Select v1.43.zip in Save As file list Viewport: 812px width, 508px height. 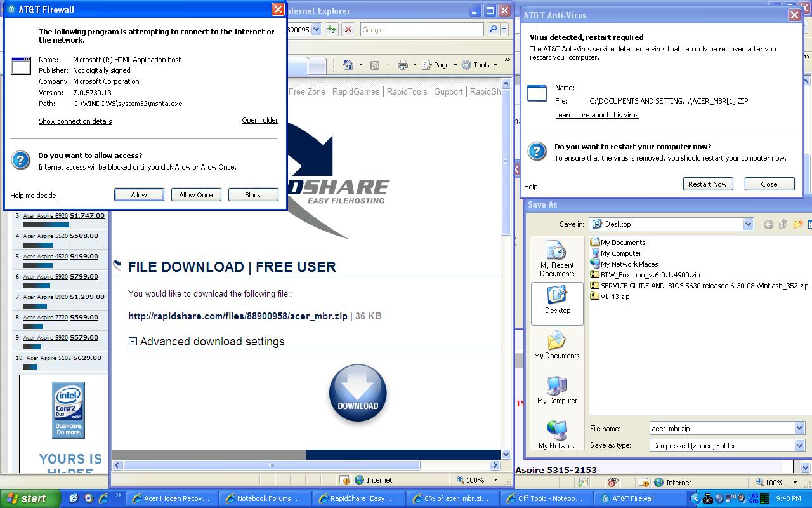coord(610,297)
